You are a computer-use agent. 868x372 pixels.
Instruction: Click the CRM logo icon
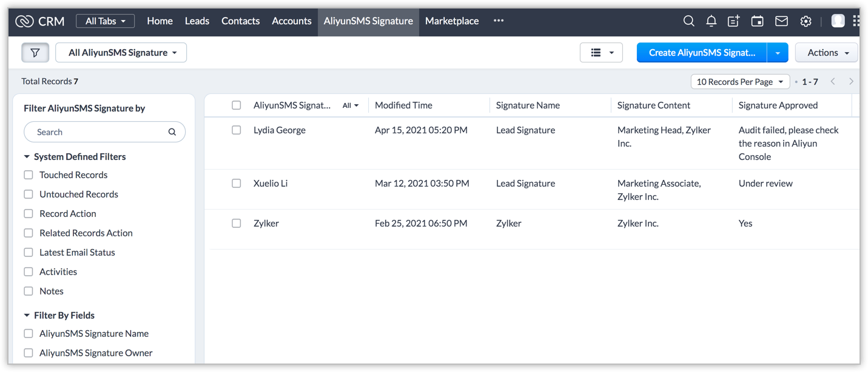(24, 21)
